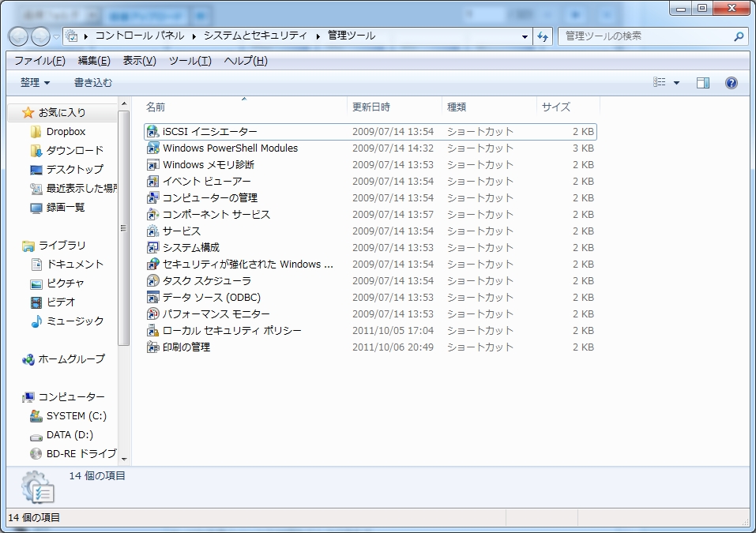Open ホームグループ in navigation pane
The image size is (756, 533).
63,359
